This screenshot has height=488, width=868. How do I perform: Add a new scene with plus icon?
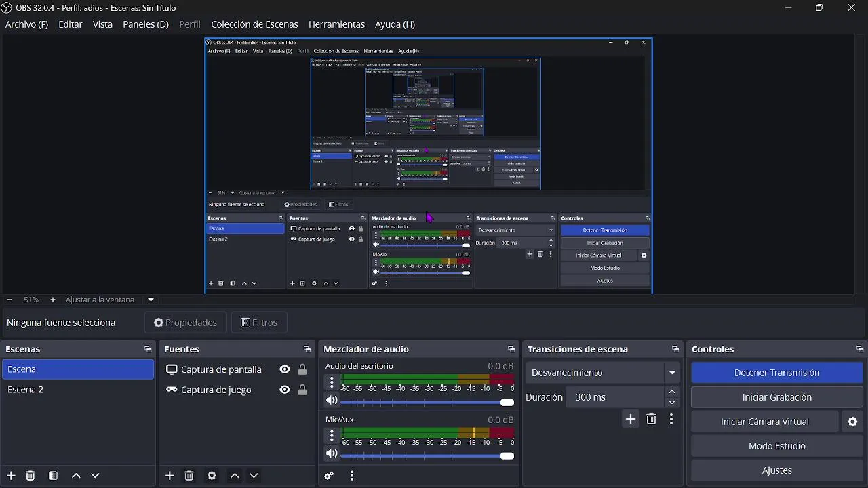11,476
